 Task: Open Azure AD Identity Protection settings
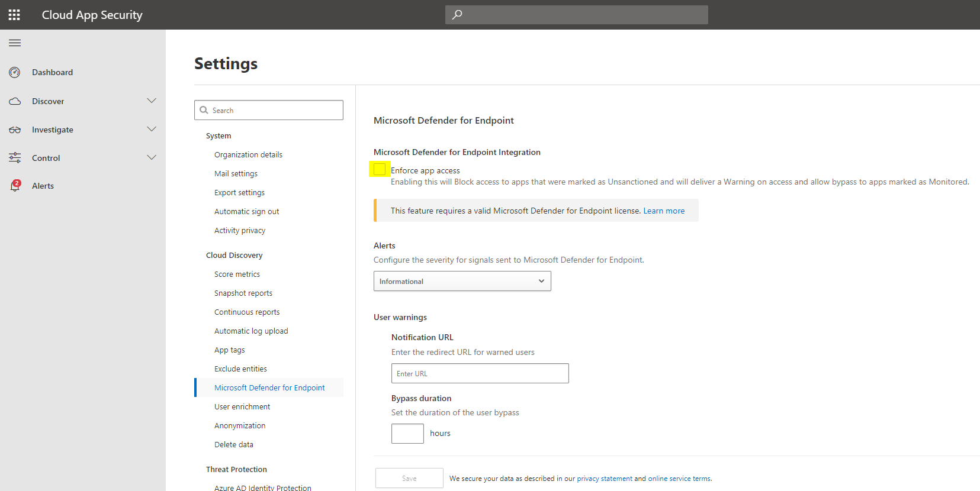[x=262, y=487]
